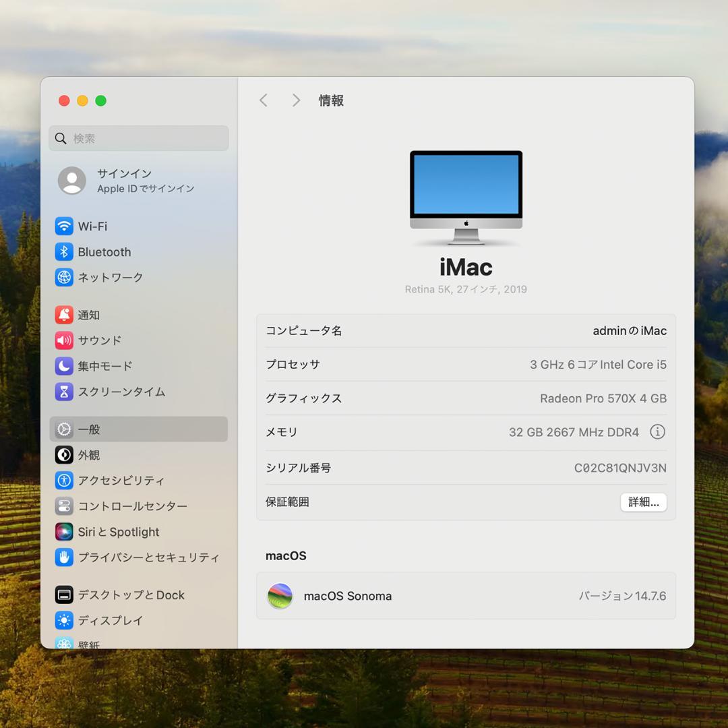Screen dimensions: 728x728
Task: Open Siri と Spotlight settings
Action: point(117,532)
